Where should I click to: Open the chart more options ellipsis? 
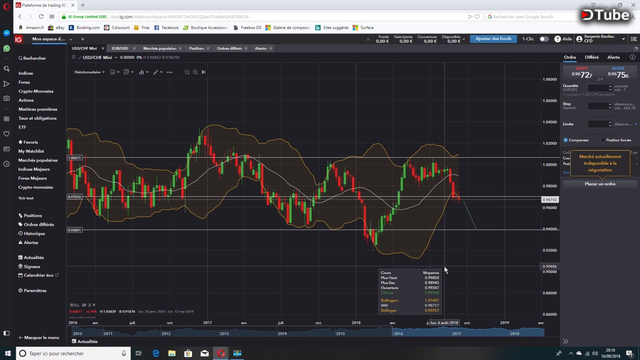coord(169,72)
